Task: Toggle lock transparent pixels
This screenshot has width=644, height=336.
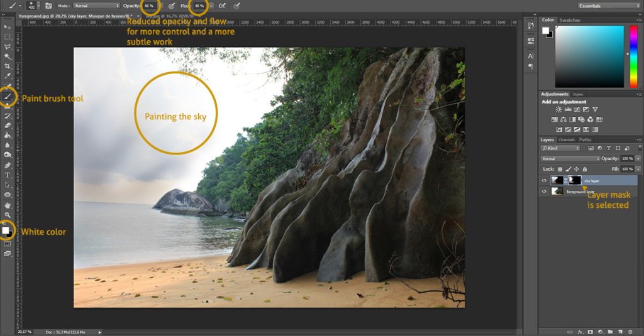Action: click(560, 169)
